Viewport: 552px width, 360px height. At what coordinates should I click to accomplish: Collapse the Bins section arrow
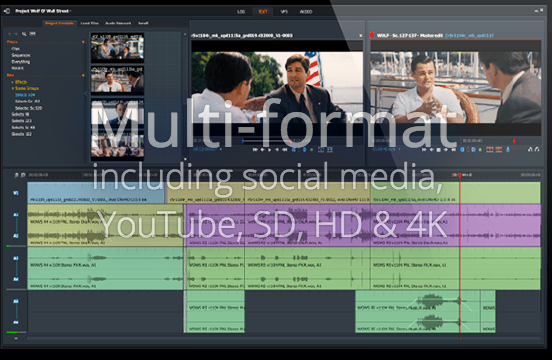coord(83,75)
